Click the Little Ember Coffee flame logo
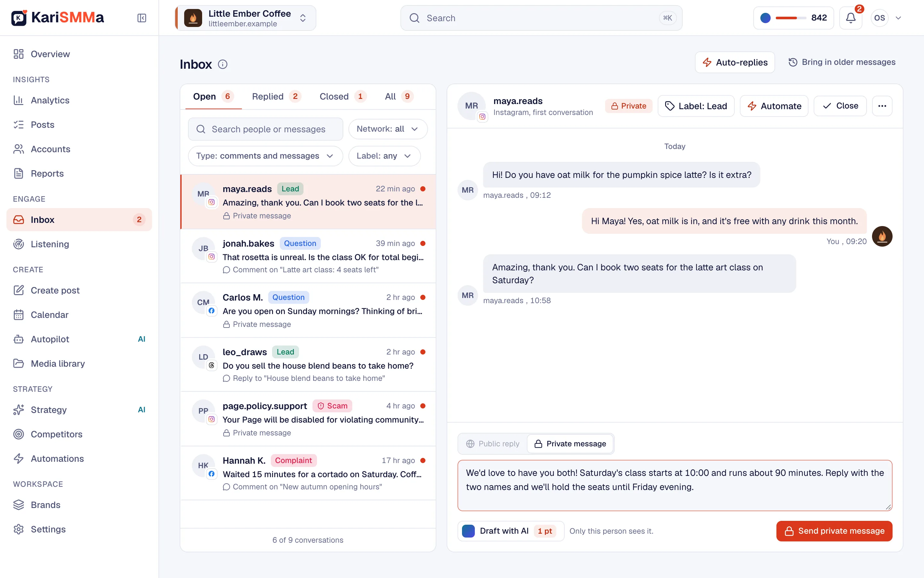The width and height of the screenshot is (924, 578). [193, 18]
